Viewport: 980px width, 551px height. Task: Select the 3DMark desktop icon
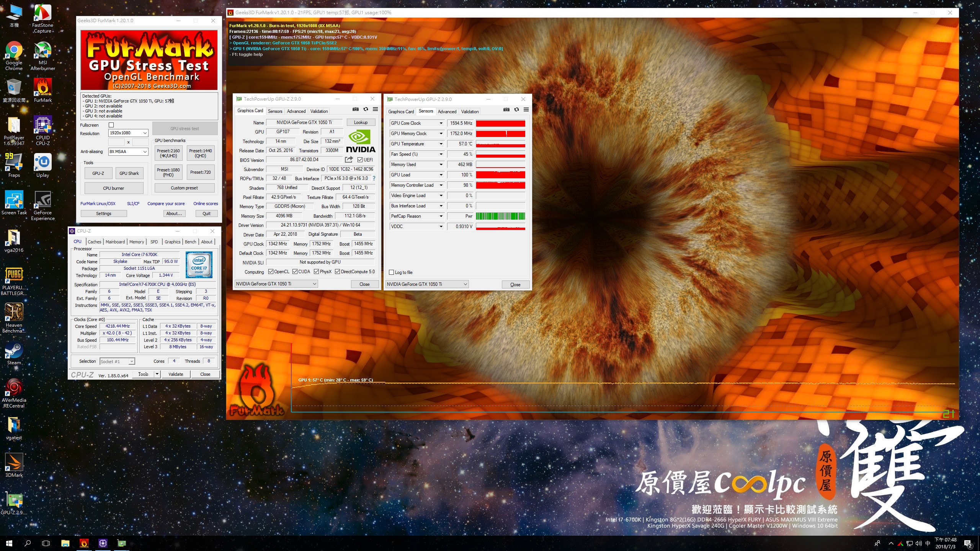pos(14,465)
